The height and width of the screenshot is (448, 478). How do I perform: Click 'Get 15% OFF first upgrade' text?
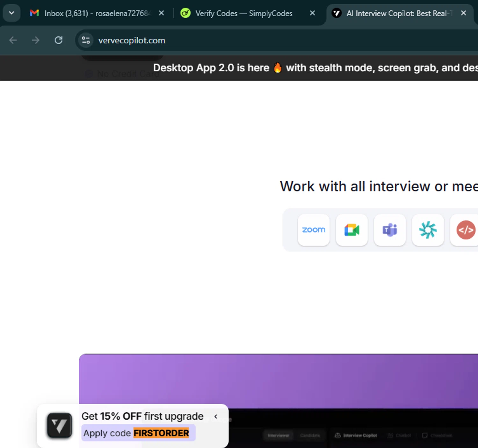[142, 416]
